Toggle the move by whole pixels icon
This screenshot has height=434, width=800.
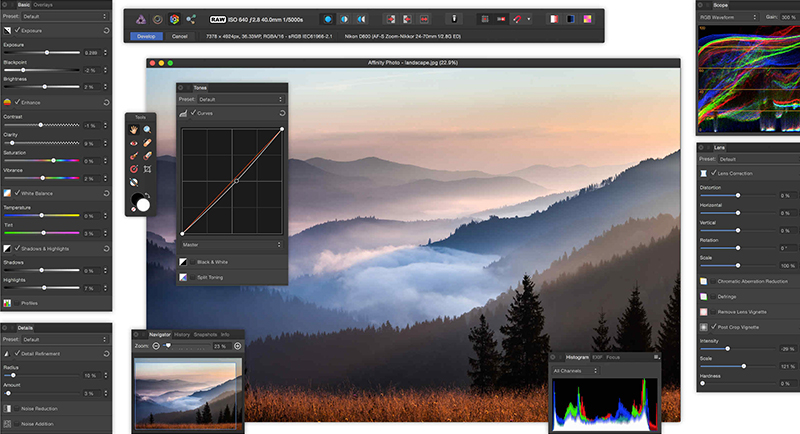501,19
